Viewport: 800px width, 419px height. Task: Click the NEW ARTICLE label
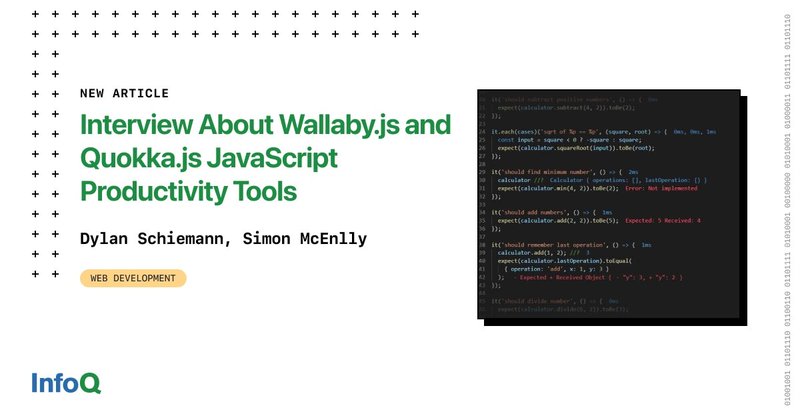click(124, 93)
